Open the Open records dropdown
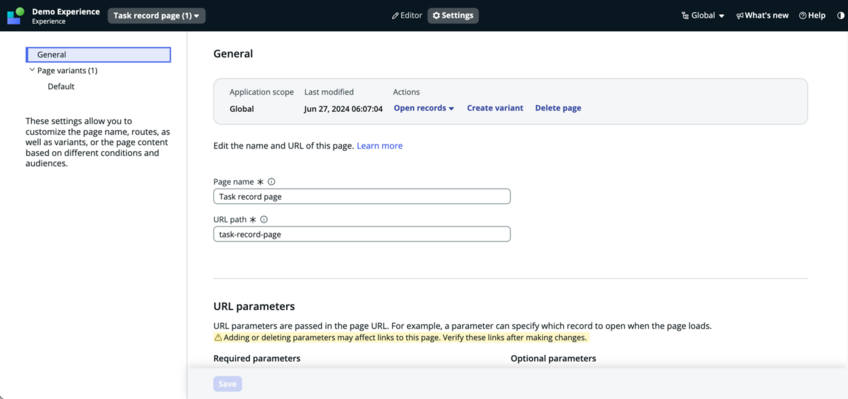The image size is (848, 399). [x=423, y=108]
